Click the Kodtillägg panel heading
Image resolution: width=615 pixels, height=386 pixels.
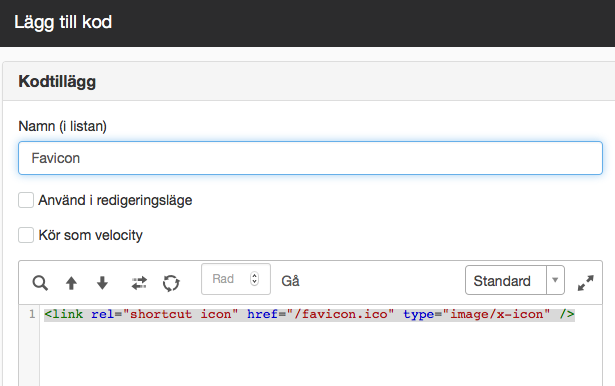pyautogui.click(x=57, y=82)
